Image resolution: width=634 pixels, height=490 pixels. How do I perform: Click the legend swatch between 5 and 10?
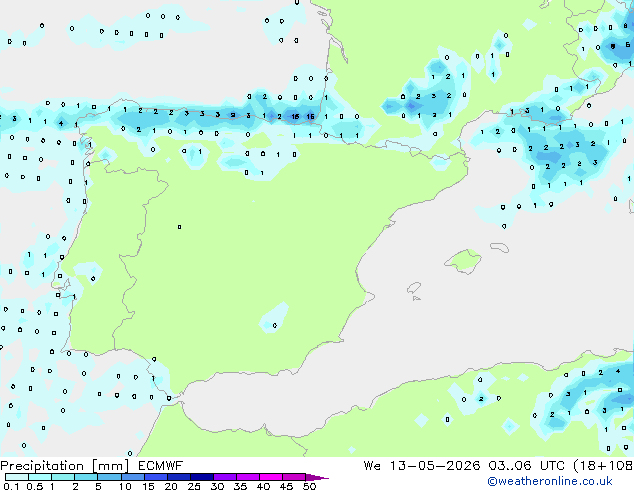pyautogui.click(x=109, y=477)
